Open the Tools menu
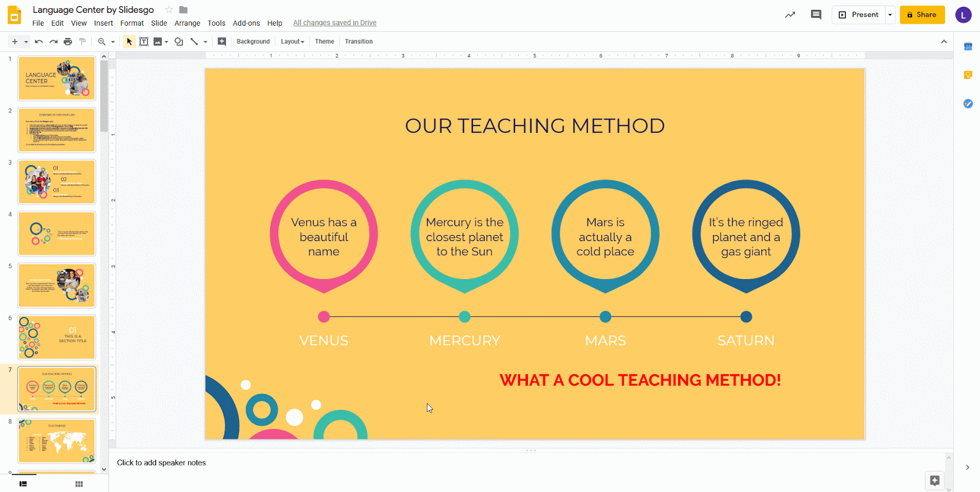The image size is (980, 492). 216,23
